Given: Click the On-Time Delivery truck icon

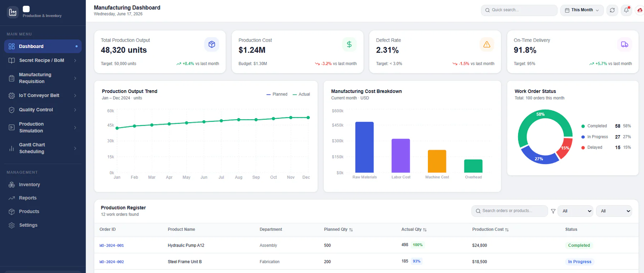Looking at the screenshot, I should [624, 44].
